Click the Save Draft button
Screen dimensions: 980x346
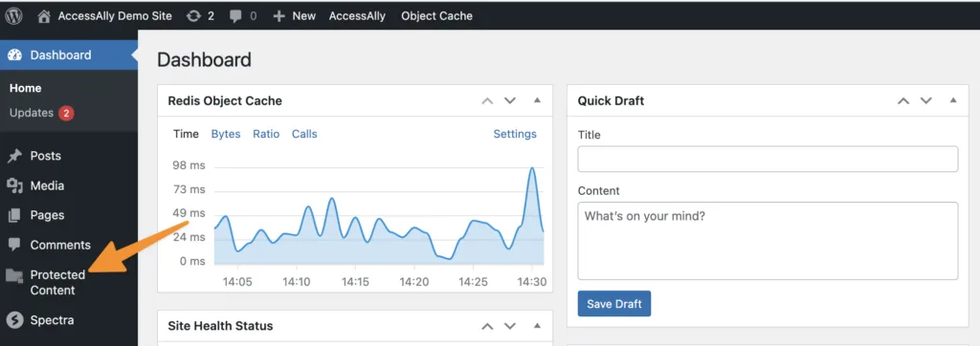coord(614,304)
